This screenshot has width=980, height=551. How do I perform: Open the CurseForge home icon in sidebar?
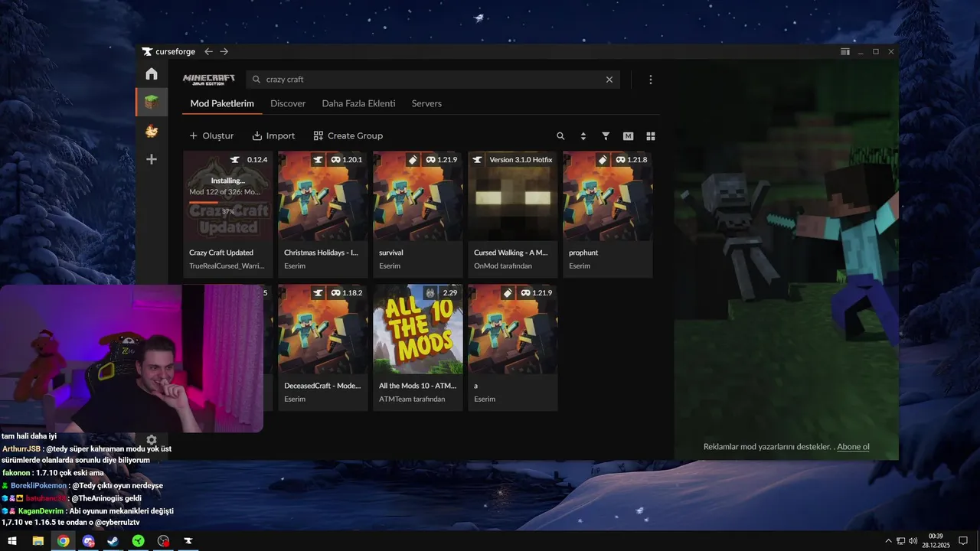click(152, 73)
